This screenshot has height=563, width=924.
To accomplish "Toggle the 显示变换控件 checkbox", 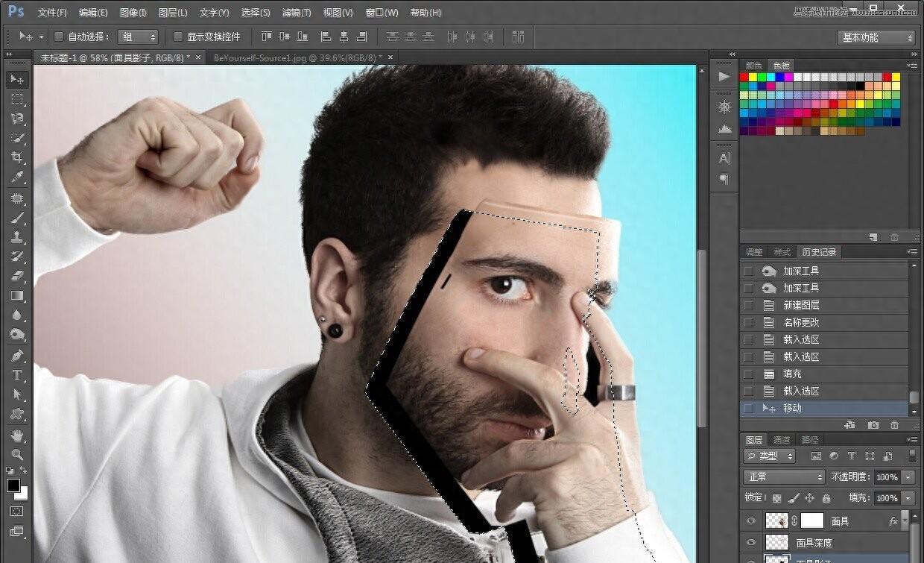I will (x=177, y=37).
